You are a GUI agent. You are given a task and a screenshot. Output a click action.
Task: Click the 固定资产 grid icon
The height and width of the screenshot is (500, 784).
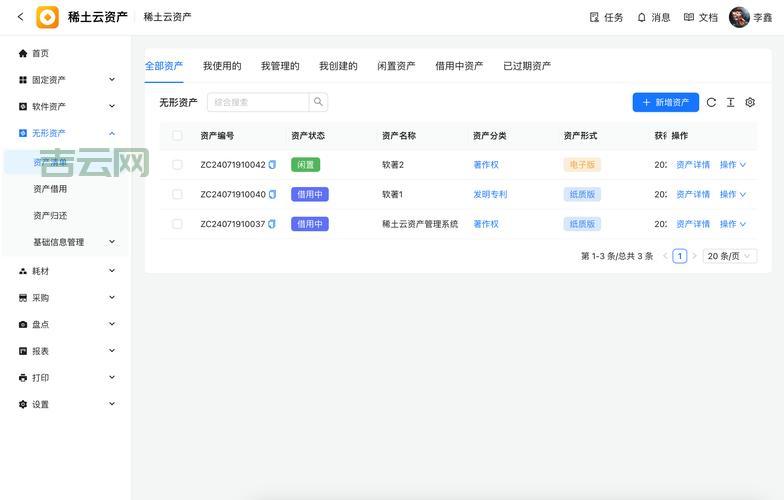(x=22, y=80)
